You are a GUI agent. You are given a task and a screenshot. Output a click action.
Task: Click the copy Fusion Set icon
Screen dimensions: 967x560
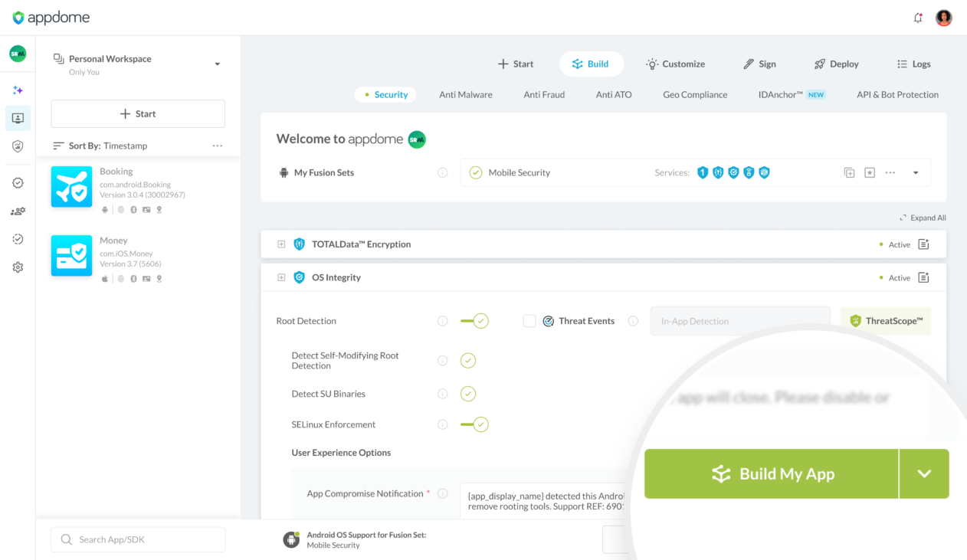click(x=849, y=173)
